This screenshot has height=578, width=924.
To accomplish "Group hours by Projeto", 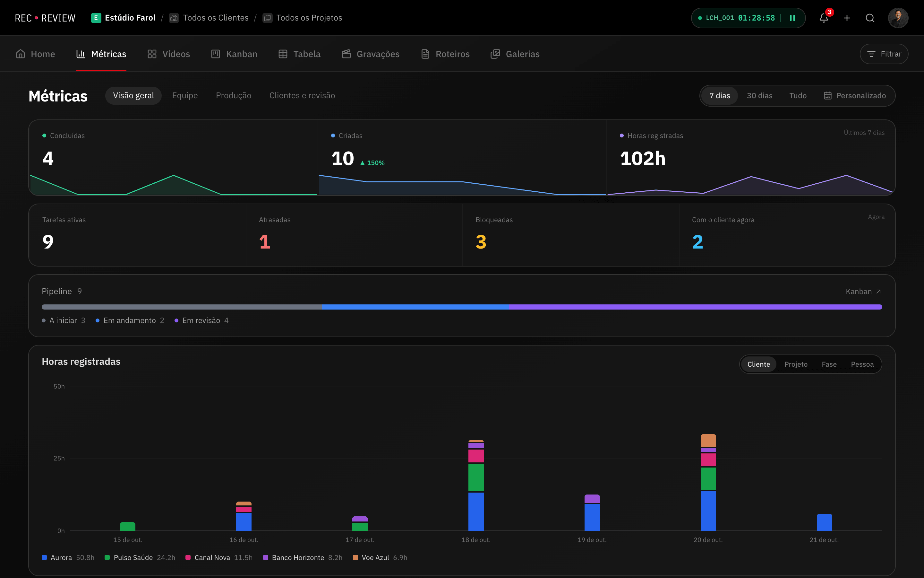I will (x=796, y=364).
